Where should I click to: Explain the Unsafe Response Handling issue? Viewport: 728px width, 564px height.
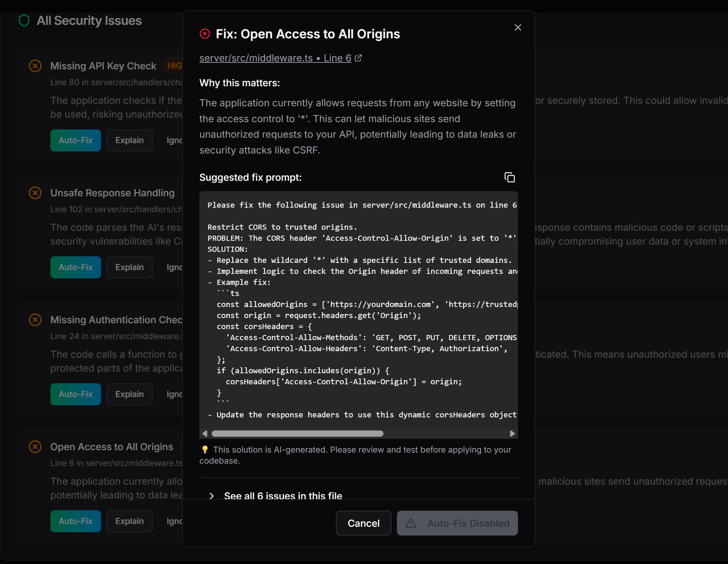coord(129,267)
